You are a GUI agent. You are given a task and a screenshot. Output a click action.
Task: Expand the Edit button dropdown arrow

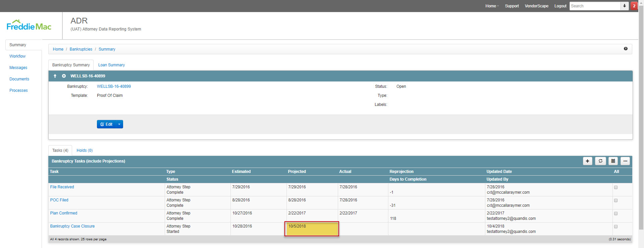(x=119, y=124)
